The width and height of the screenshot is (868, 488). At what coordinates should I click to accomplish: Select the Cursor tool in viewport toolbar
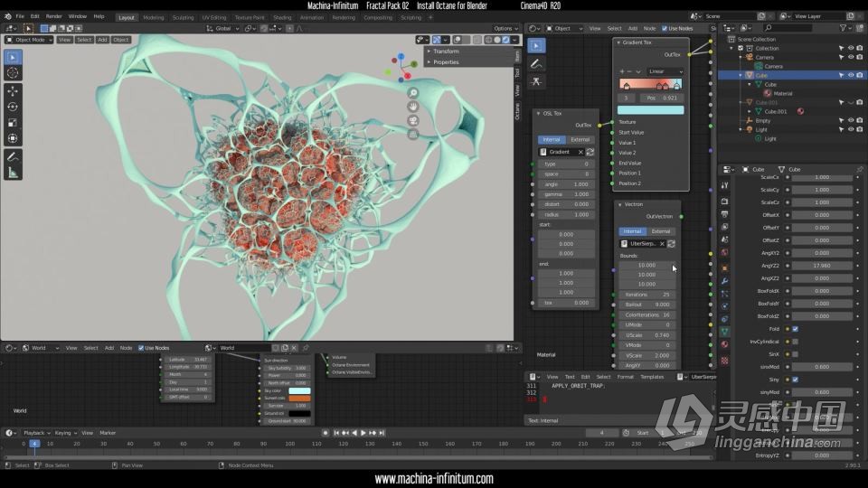point(13,73)
